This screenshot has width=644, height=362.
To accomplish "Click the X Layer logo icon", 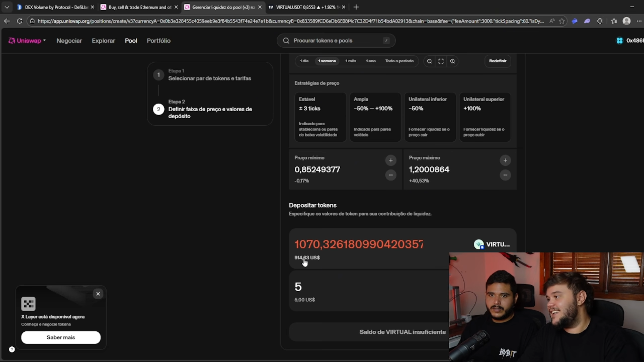I will click(x=28, y=304).
